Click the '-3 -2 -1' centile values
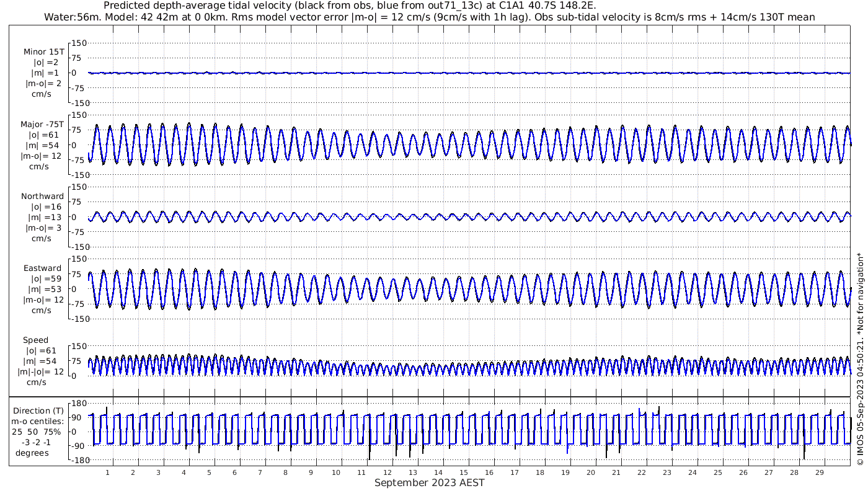 tap(35, 442)
